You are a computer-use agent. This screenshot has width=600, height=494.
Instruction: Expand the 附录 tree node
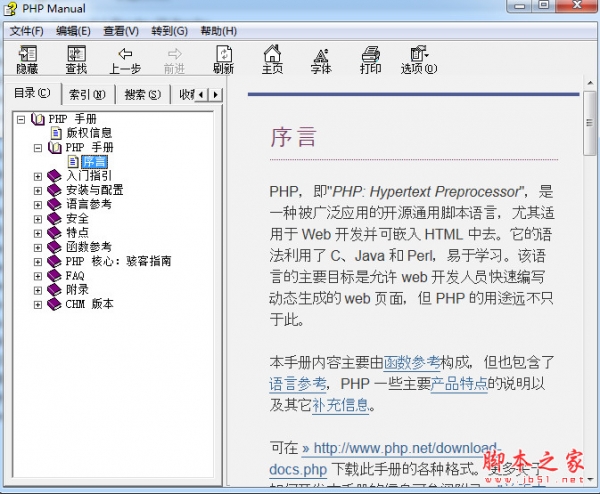[x=38, y=290]
